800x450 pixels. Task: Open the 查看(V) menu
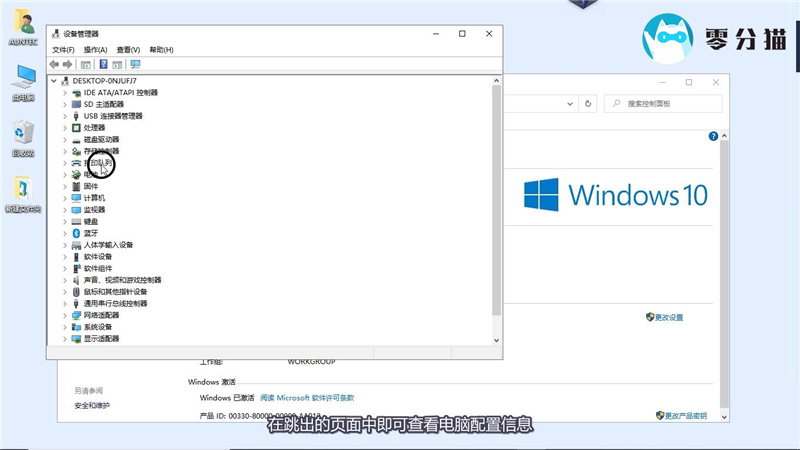(x=127, y=49)
